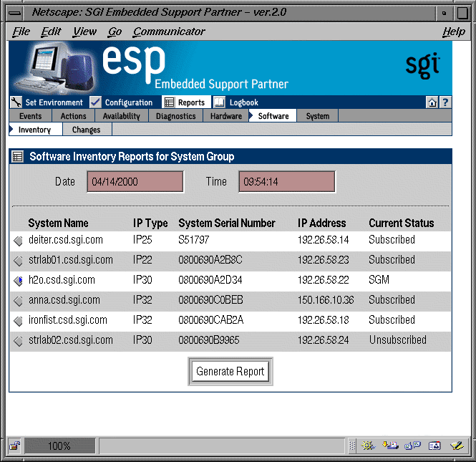This screenshot has height=462, width=476.
Task: Click serial number S51797
Action: [x=194, y=240]
